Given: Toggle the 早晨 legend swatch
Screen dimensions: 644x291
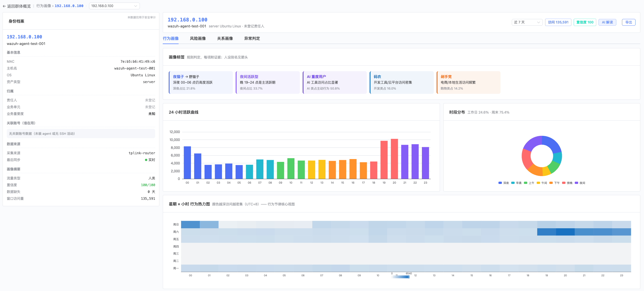Looking at the screenshot, I should [x=513, y=183].
